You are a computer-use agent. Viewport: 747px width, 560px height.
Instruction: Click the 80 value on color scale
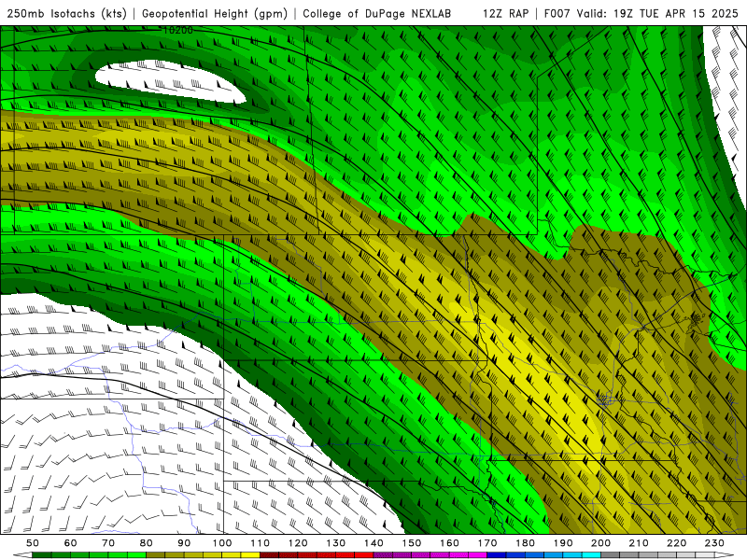click(147, 543)
